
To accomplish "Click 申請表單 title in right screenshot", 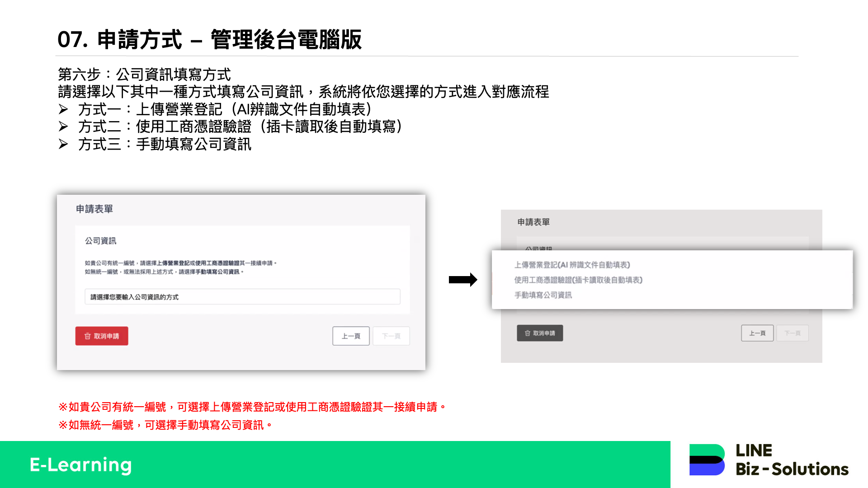I will coord(533,222).
